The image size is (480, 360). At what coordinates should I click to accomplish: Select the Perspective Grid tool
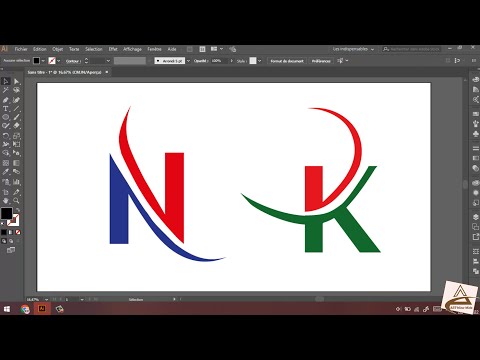[16, 153]
